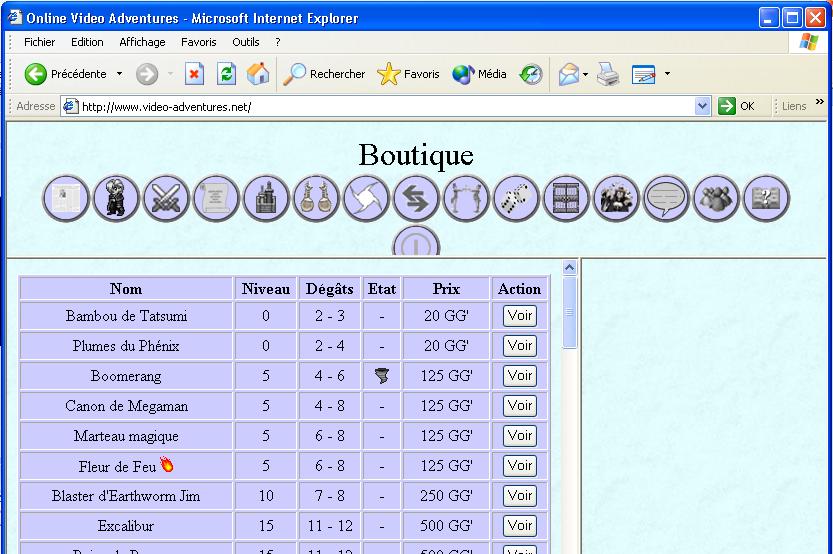Select the 250 GG' price cell

[x=446, y=496]
